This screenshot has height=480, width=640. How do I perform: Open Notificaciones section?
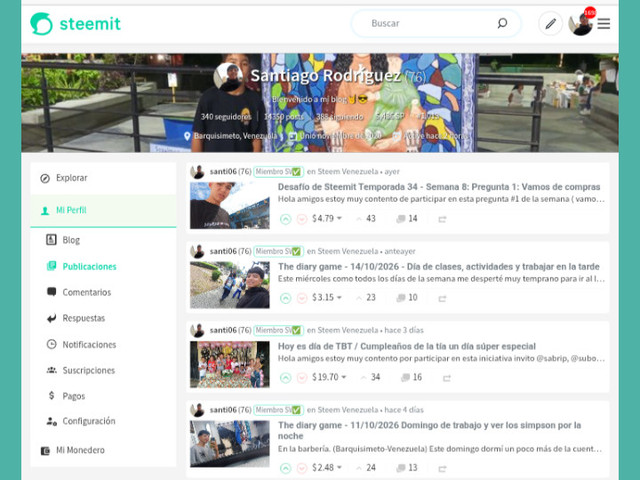(89, 344)
